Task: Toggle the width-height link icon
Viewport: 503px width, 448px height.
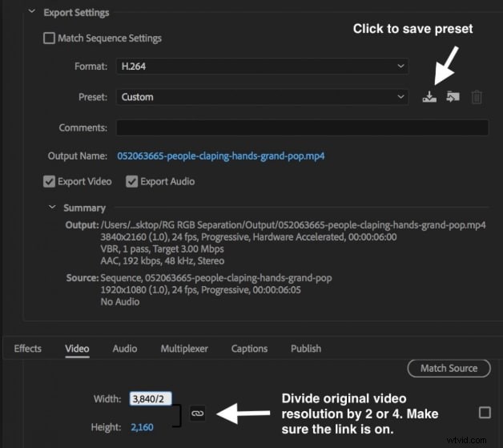Action: (197, 414)
